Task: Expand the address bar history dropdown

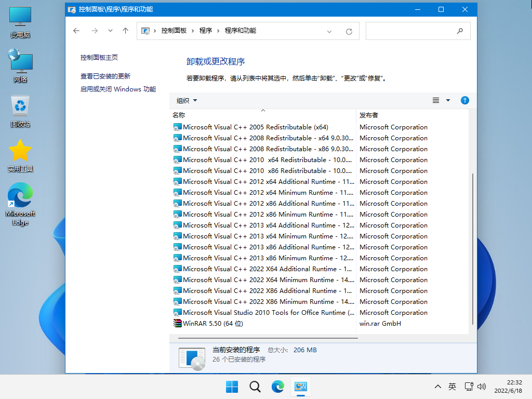Action: [329, 32]
